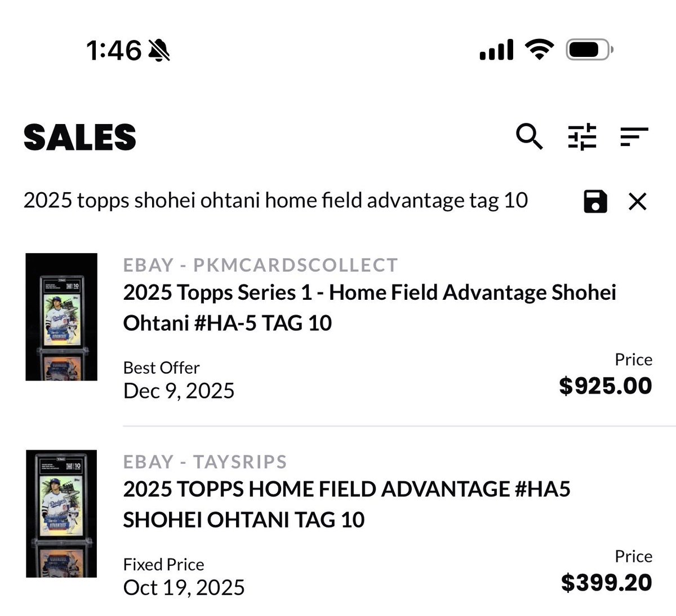
Task: Tap the SALES page heading
Action: [x=80, y=137]
